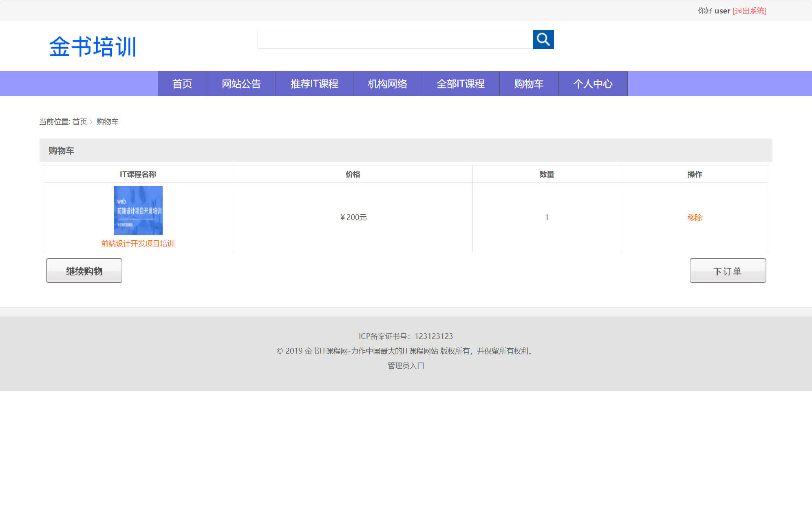Image resolution: width=812 pixels, height=510 pixels.
Task: Select 推荐IT课程 in the nav bar
Action: coord(314,84)
